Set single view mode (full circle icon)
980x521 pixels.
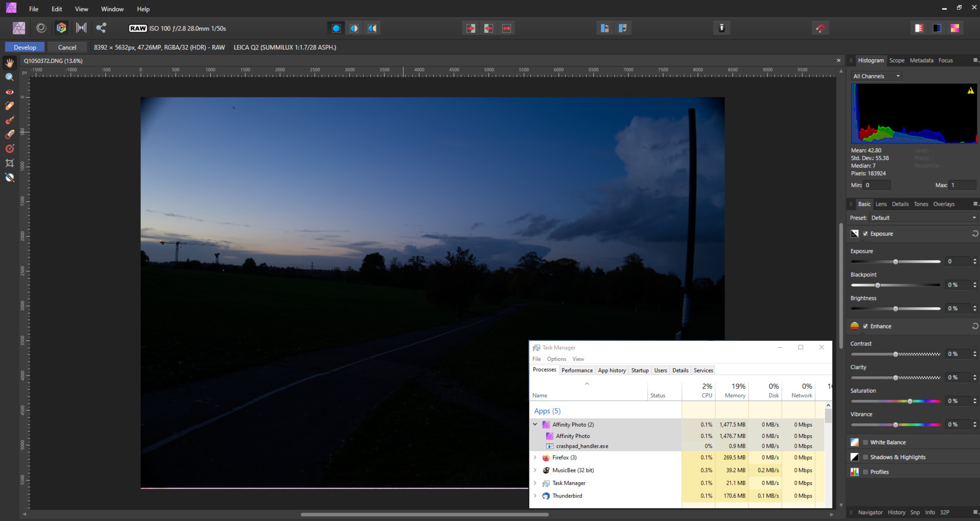[x=336, y=28]
